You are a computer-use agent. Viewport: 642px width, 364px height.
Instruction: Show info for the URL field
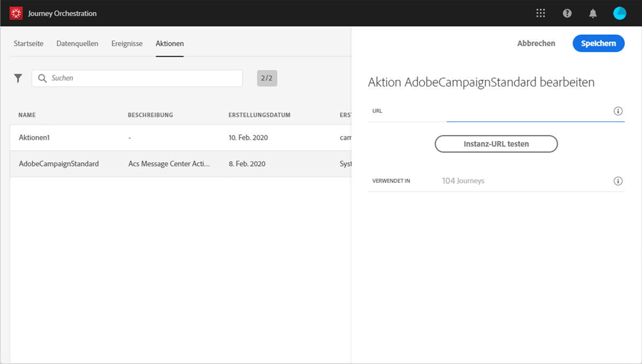pos(618,111)
